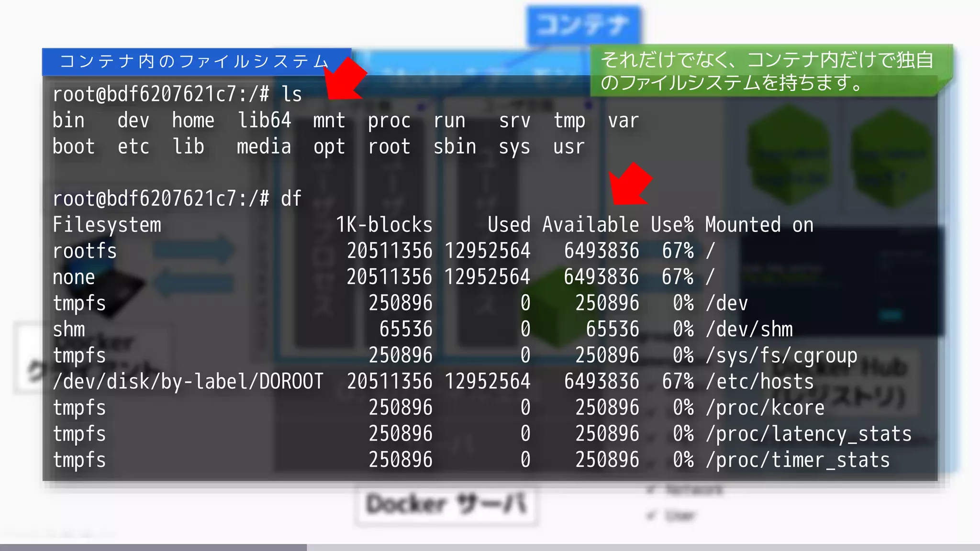Click the prompt line ending with ls
980x551 pixels.
coord(177,94)
